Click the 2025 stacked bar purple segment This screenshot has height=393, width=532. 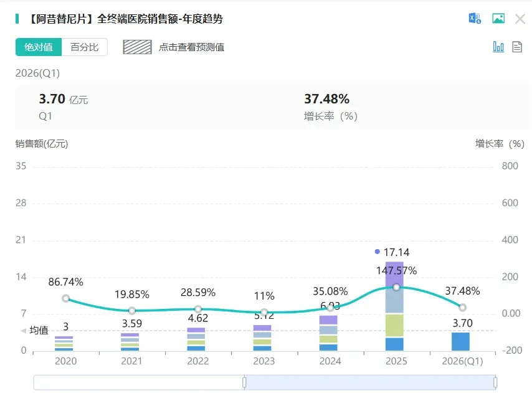394,273
